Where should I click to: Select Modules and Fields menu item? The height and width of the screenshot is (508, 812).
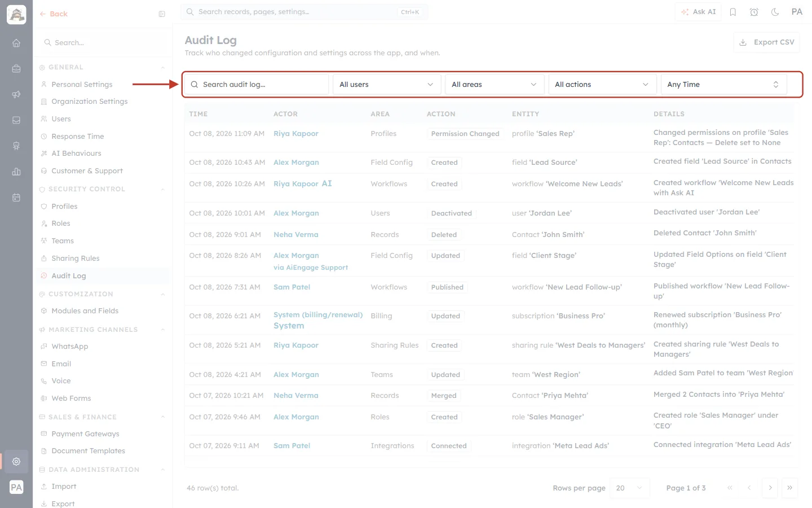click(x=85, y=311)
